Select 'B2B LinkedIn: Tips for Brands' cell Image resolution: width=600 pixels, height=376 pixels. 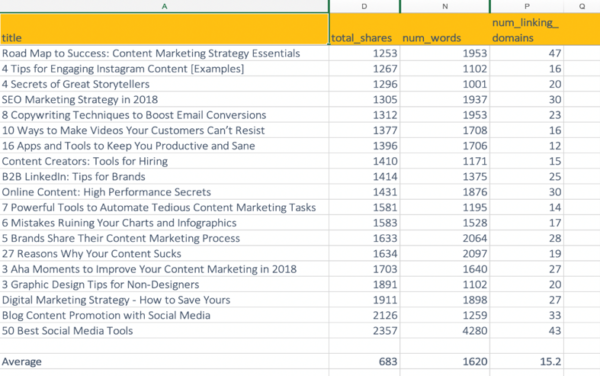click(x=164, y=176)
